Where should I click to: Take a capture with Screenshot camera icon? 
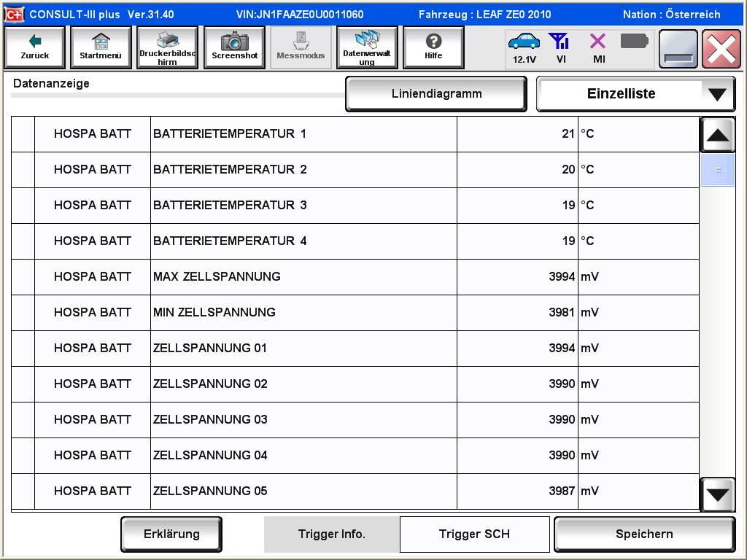tap(234, 42)
